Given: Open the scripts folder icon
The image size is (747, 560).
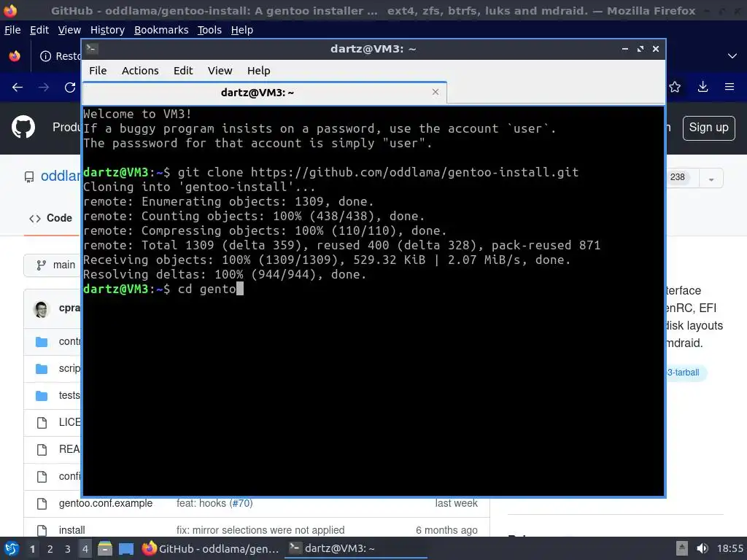Looking at the screenshot, I should (42, 368).
